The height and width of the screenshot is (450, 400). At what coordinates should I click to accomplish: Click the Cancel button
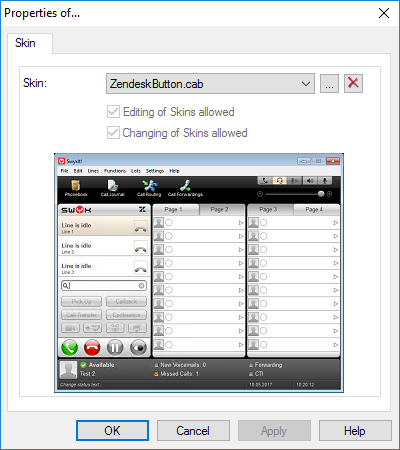click(193, 431)
